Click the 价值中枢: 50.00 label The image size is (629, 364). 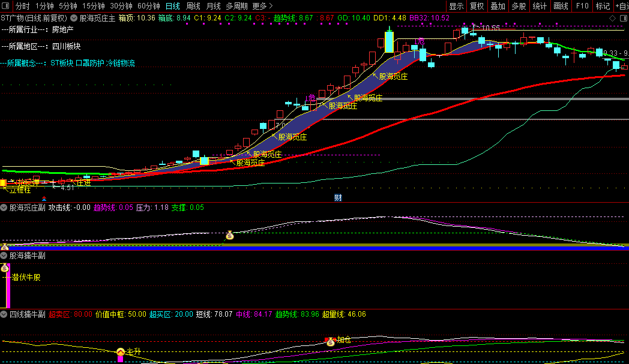121,314
